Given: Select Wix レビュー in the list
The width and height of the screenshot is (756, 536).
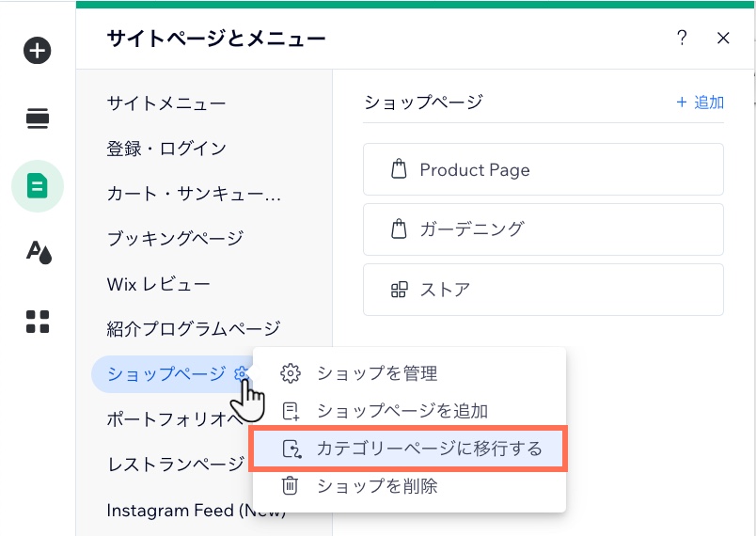Looking at the screenshot, I should pos(158,284).
